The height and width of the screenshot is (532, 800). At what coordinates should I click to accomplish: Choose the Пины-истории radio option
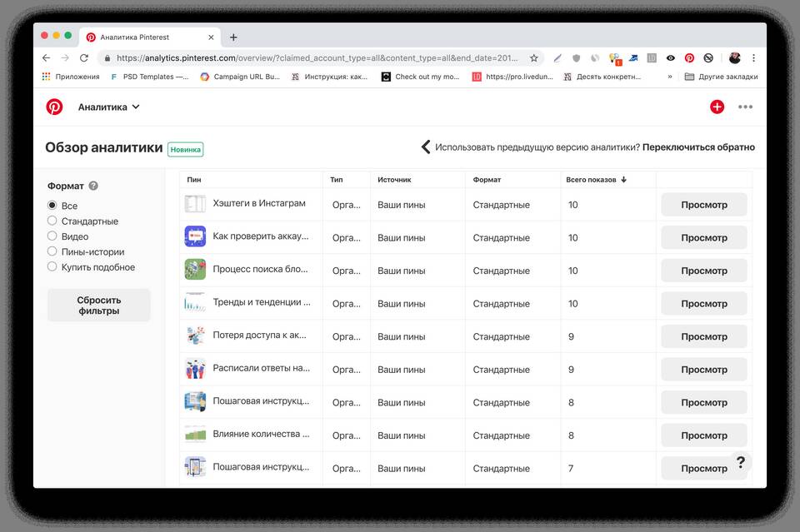pyautogui.click(x=52, y=251)
